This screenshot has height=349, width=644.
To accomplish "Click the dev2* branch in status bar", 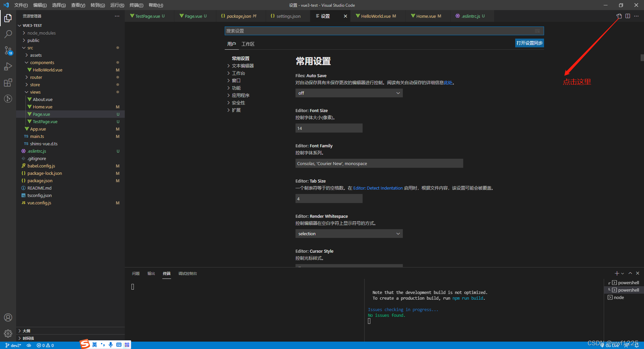I will pos(13,345).
